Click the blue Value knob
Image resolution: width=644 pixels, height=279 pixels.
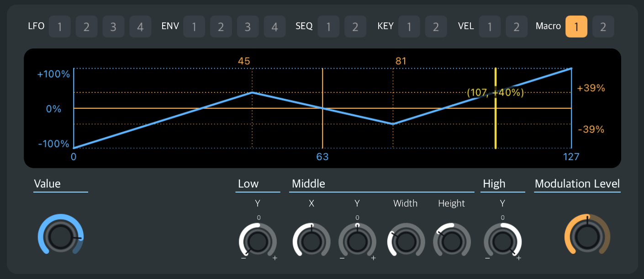[60, 236]
